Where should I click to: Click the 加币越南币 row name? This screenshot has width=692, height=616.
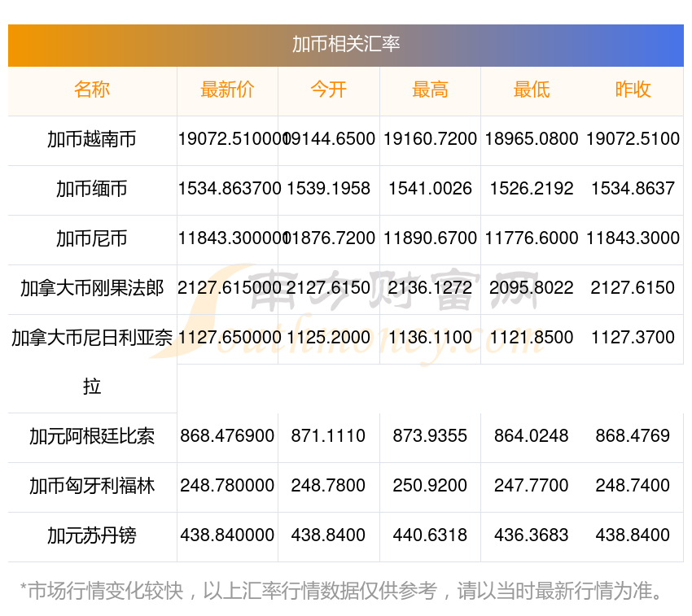(92, 139)
